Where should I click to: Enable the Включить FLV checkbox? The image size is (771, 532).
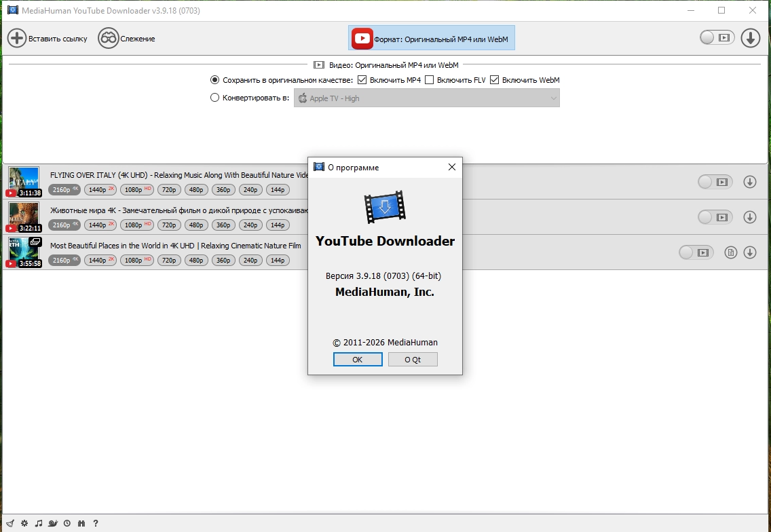click(429, 79)
